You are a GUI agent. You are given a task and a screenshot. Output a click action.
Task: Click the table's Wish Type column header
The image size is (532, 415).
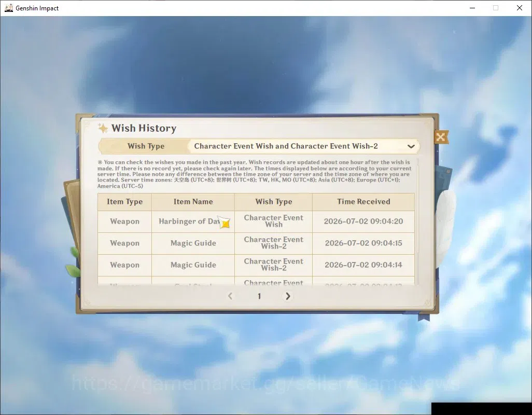click(273, 202)
